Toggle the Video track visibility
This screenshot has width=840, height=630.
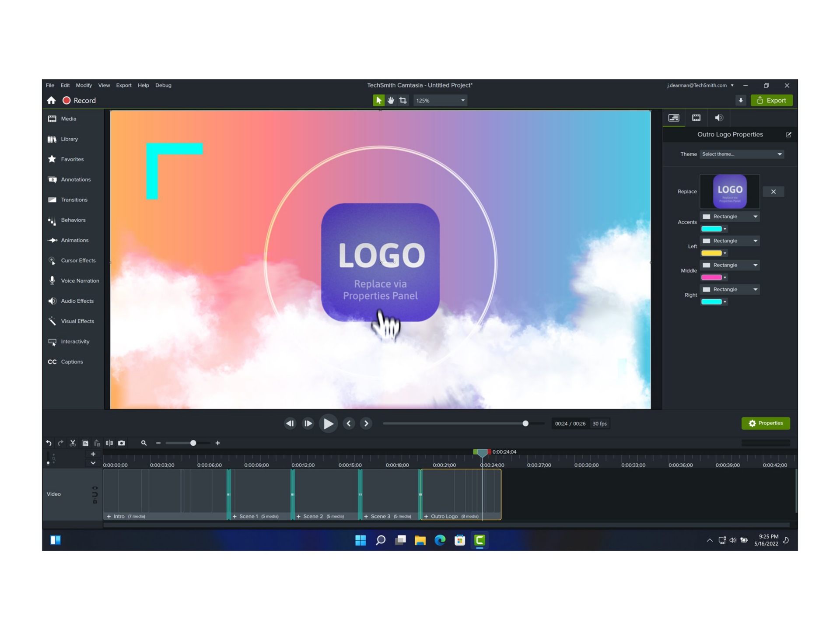click(95, 488)
